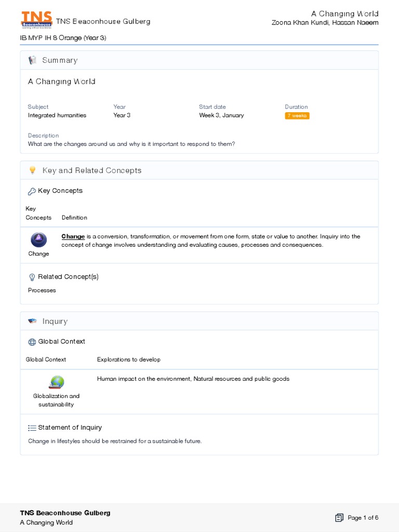Click the Inquiry section book icon
The width and height of the screenshot is (399, 532).
pos(32,321)
